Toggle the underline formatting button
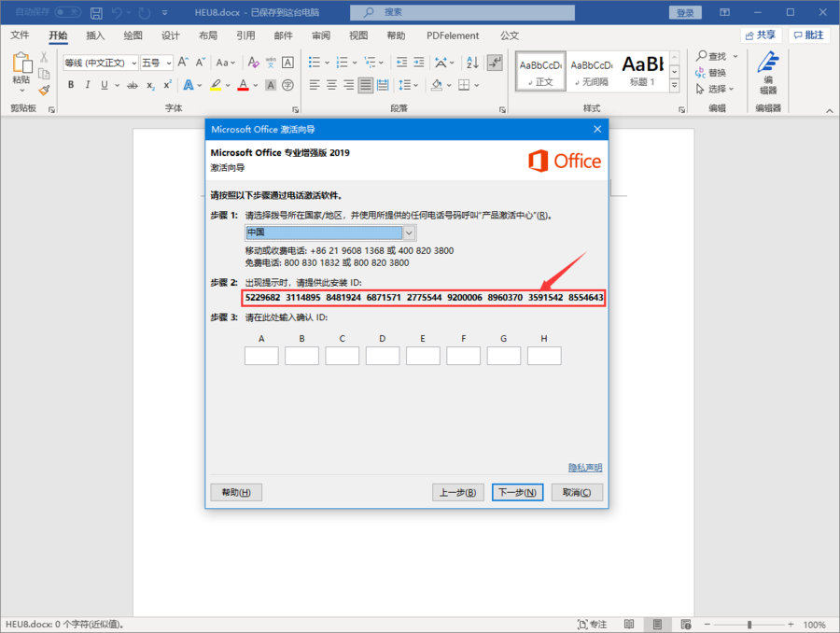 (105, 85)
